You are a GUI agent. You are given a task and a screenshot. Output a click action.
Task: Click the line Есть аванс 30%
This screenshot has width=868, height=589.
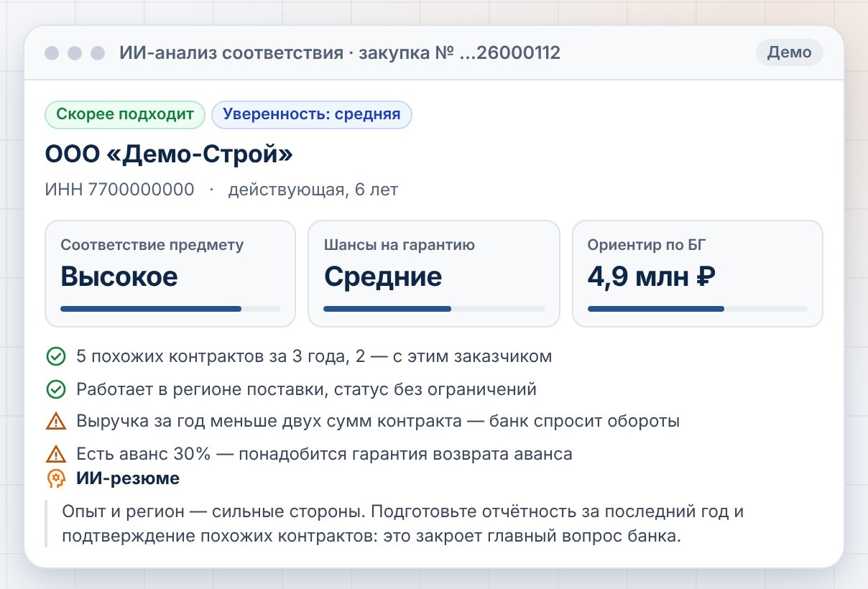(x=324, y=454)
